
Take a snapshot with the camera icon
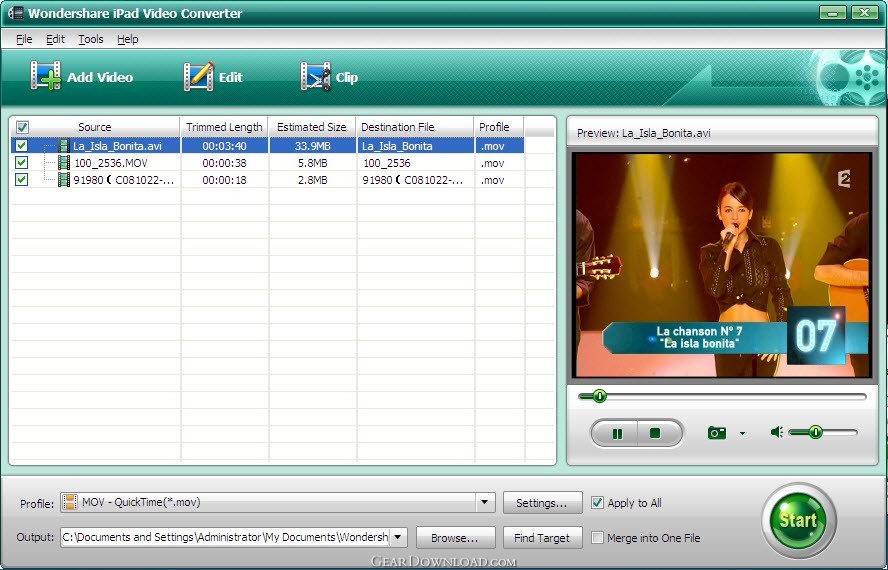pos(716,433)
